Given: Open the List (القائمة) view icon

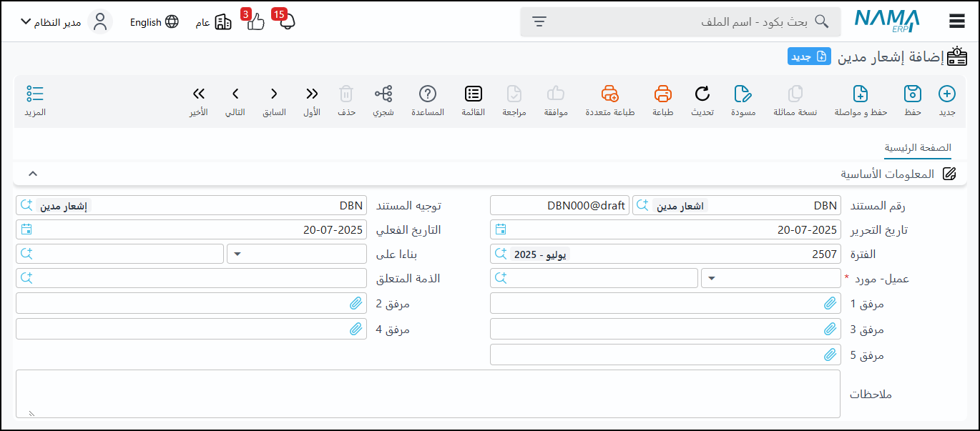Looking at the screenshot, I should coord(474,94).
